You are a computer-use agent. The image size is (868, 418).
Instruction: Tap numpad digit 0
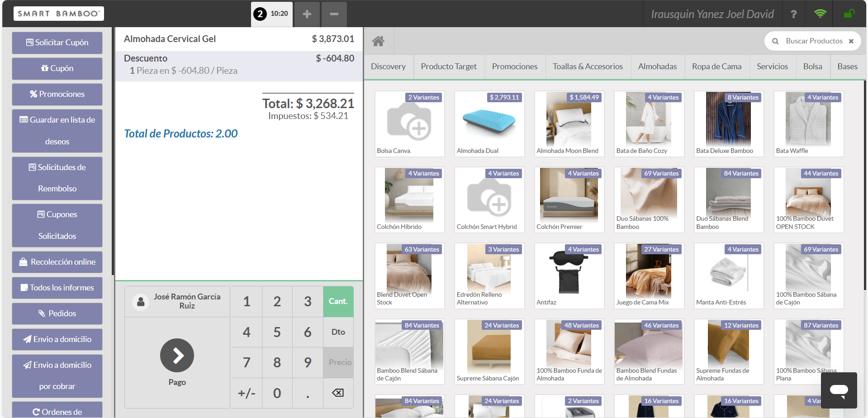coord(277,393)
